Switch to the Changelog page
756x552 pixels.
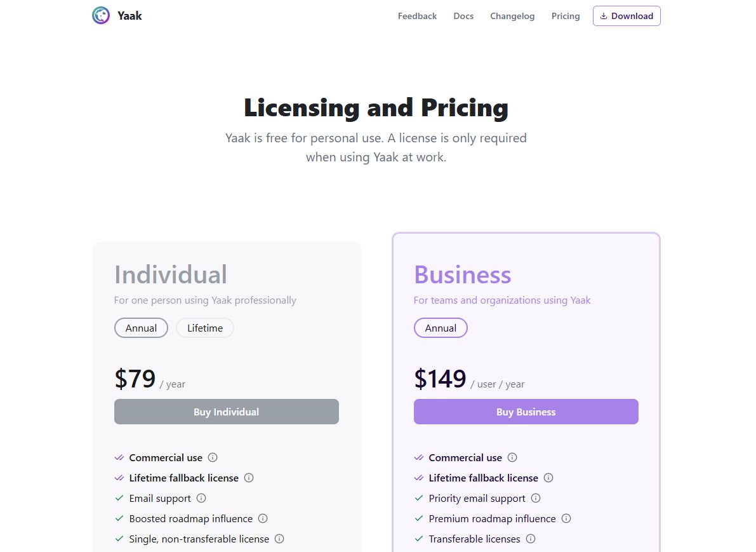[512, 16]
